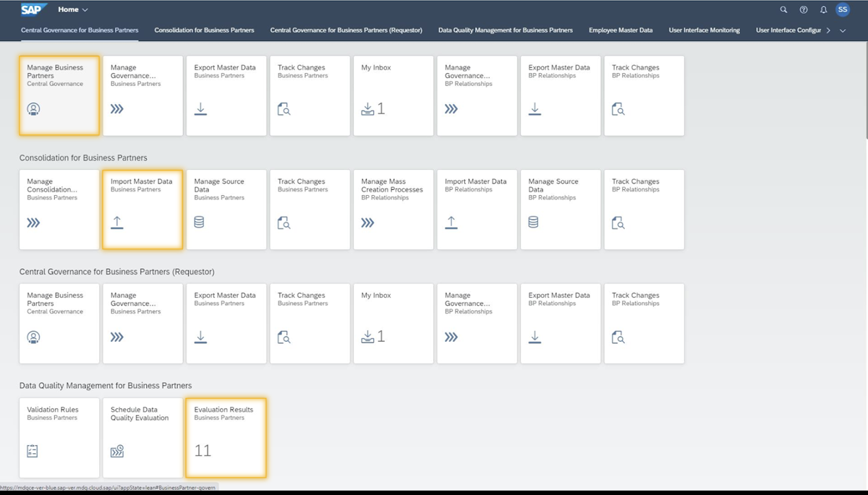Click person icon on topmost Manage Business Partners tile
This screenshot has height=495, width=868.
pos(33,109)
